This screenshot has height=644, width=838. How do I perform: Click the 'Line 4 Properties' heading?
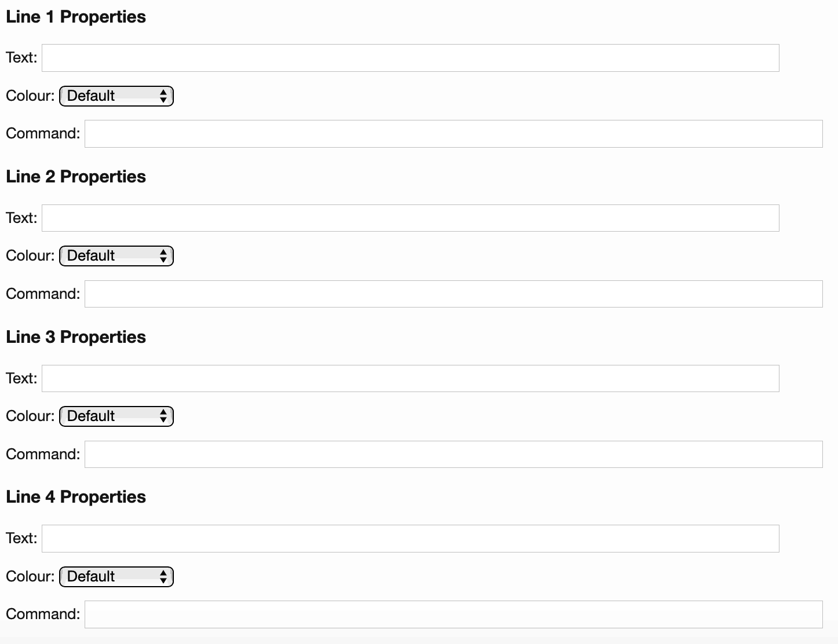pos(76,497)
